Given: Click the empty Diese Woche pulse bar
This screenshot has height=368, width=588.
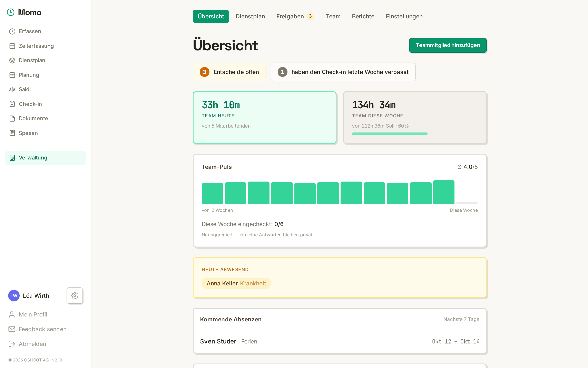Looking at the screenshot, I should (x=467, y=203).
